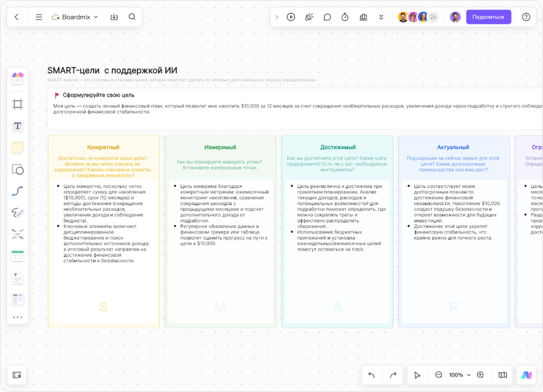Open the help question mark
Image resolution: width=543 pixels, height=392 pixels.
pos(526,17)
